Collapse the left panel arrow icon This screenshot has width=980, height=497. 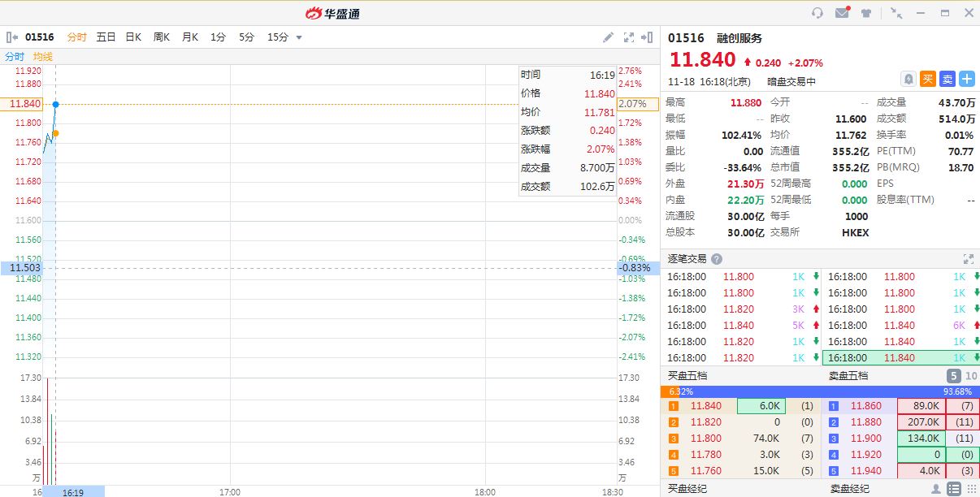[12, 37]
